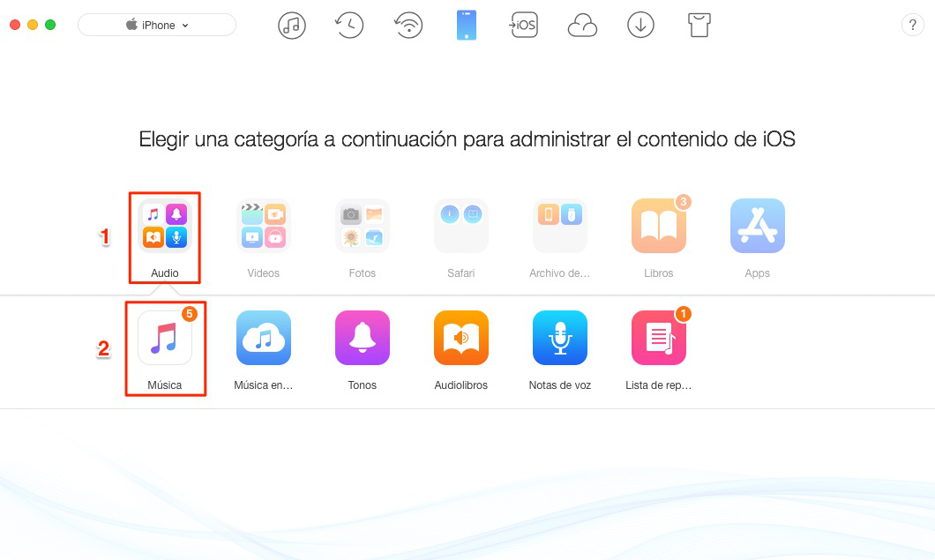Select the Fotos category
Viewport: 935px width, 560px height.
click(362, 226)
